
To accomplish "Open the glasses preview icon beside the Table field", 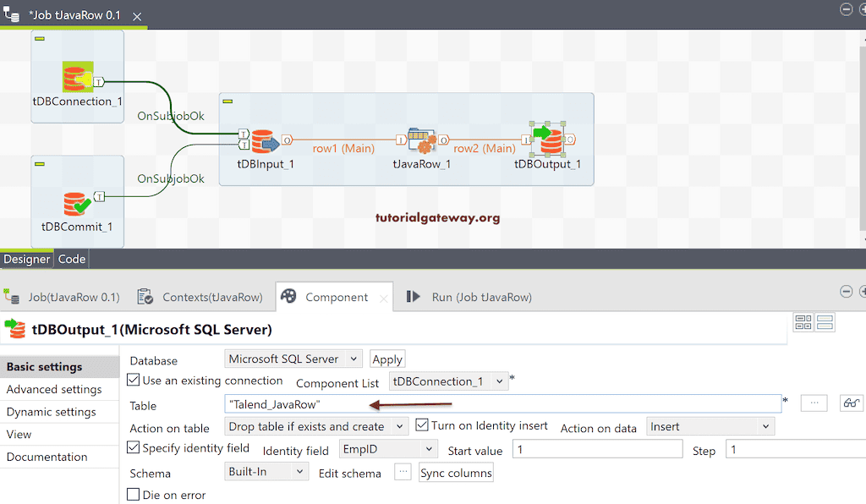I will [851, 403].
